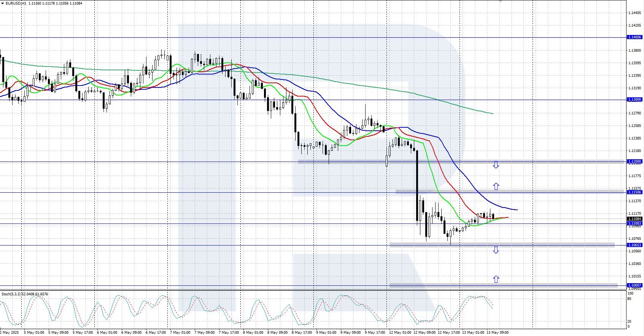This screenshot has height=336, width=644.
Task: Click the 8 May 17:00 time label
Action: point(302,333)
